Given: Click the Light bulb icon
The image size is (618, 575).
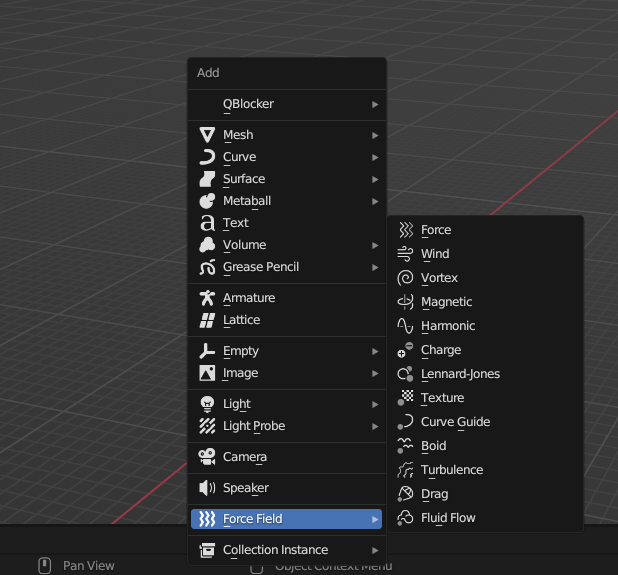Looking at the screenshot, I should (x=207, y=404).
